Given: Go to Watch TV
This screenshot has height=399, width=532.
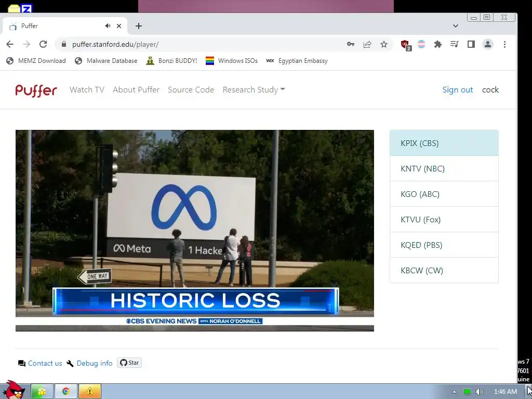Looking at the screenshot, I should click(x=87, y=89).
